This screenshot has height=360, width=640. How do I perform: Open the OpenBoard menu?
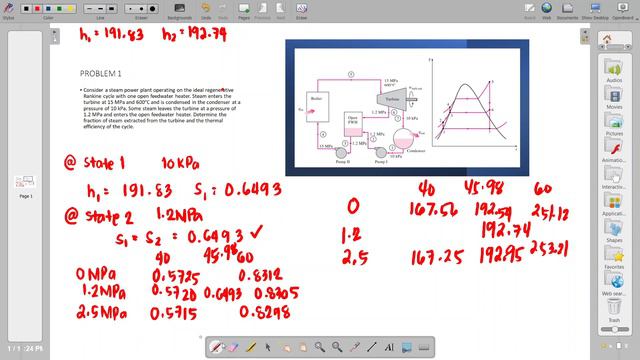coord(623,11)
